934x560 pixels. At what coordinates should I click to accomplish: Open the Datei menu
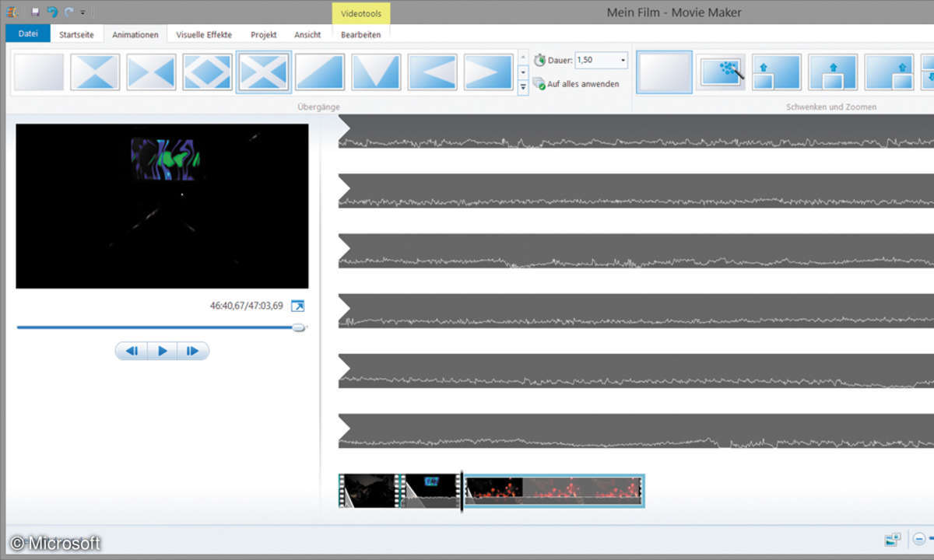tap(28, 33)
